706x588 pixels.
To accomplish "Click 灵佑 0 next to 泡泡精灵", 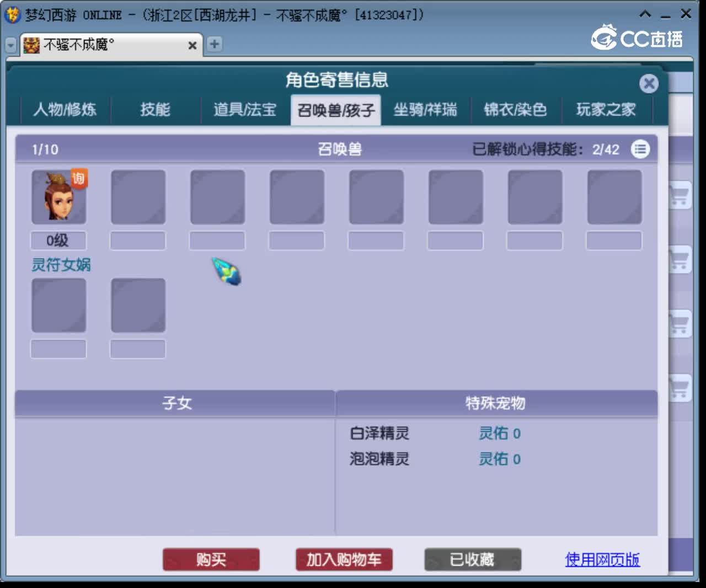I will 500,458.
